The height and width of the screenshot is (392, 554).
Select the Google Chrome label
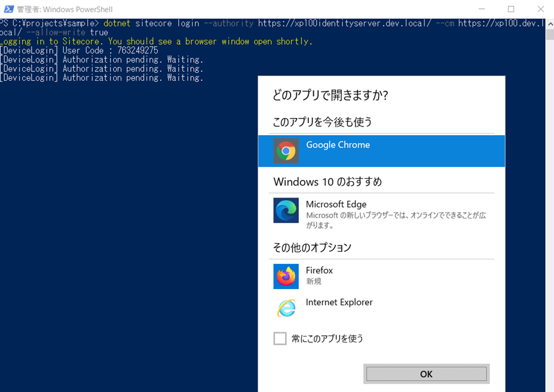(x=338, y=145)
